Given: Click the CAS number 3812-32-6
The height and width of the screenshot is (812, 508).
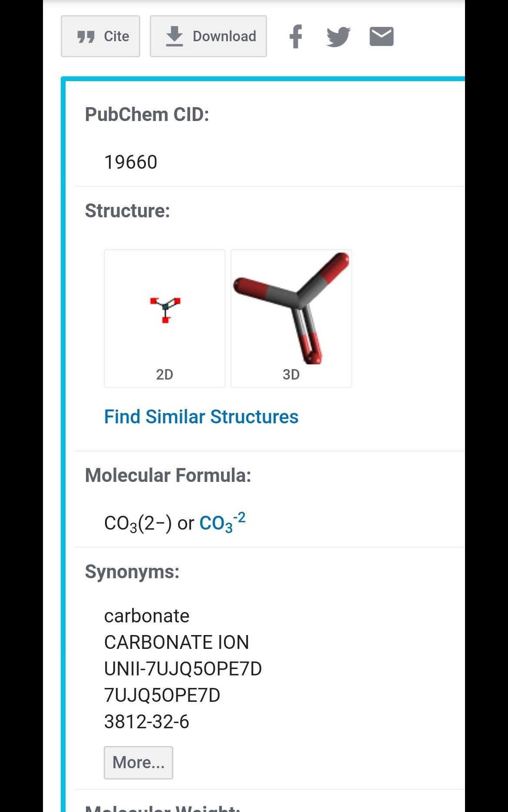Looking at the screenshot, I should point(147,722).
